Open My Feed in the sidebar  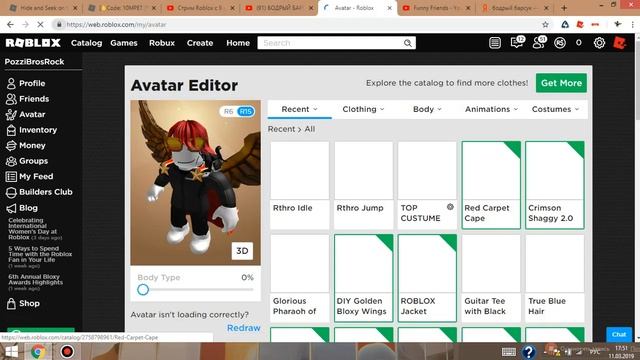(29, 177)
